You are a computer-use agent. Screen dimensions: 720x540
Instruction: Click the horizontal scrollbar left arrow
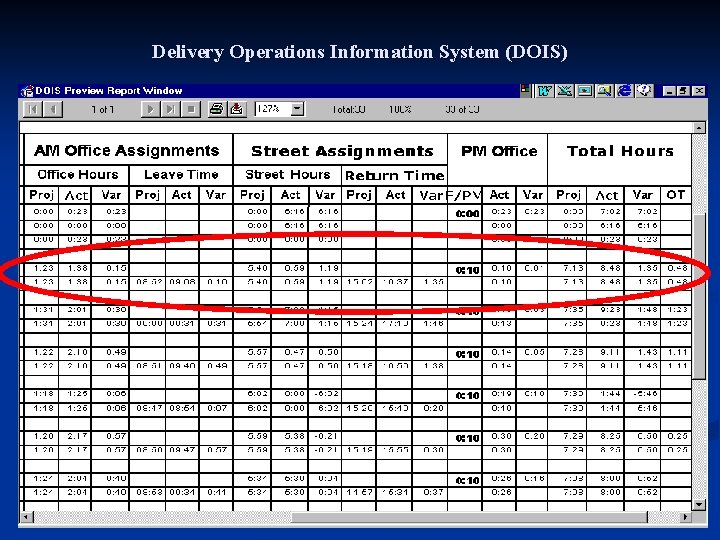coord(27,517)
